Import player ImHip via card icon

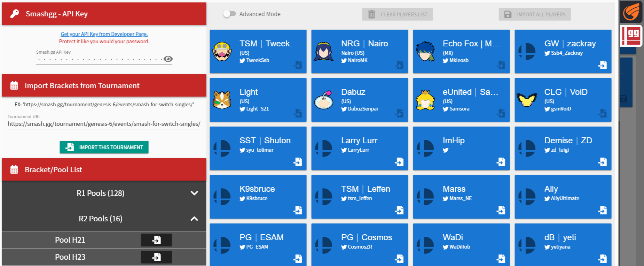click(501, 162)
